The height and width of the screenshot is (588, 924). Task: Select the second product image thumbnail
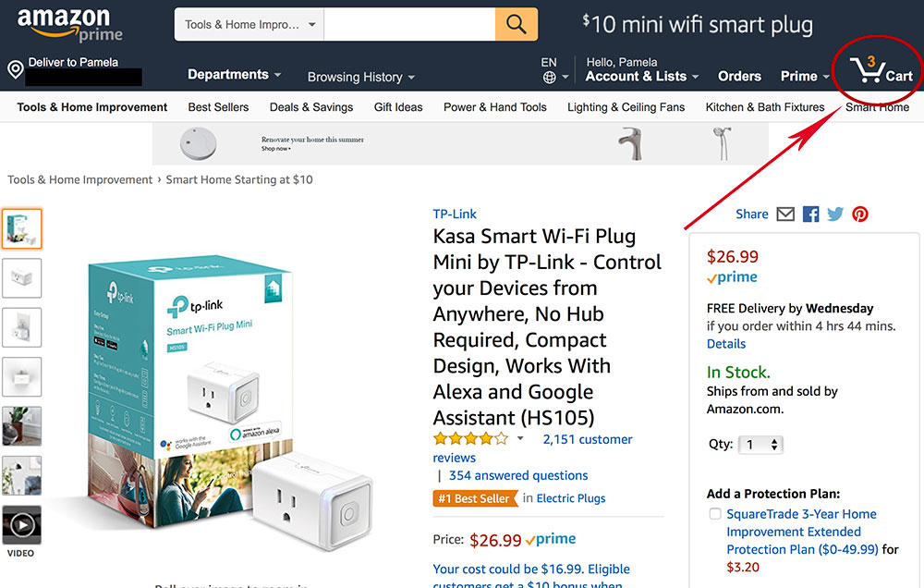coord(21,277)
